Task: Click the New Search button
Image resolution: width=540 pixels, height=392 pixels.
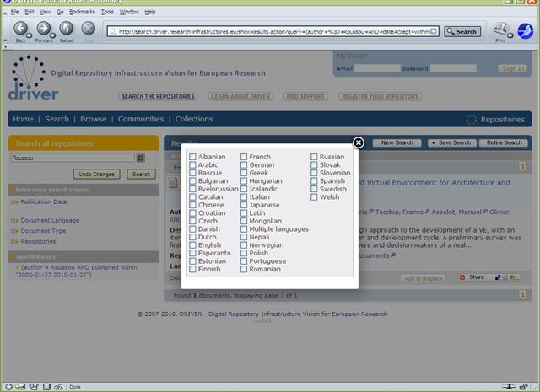Action: click(397, 142)
